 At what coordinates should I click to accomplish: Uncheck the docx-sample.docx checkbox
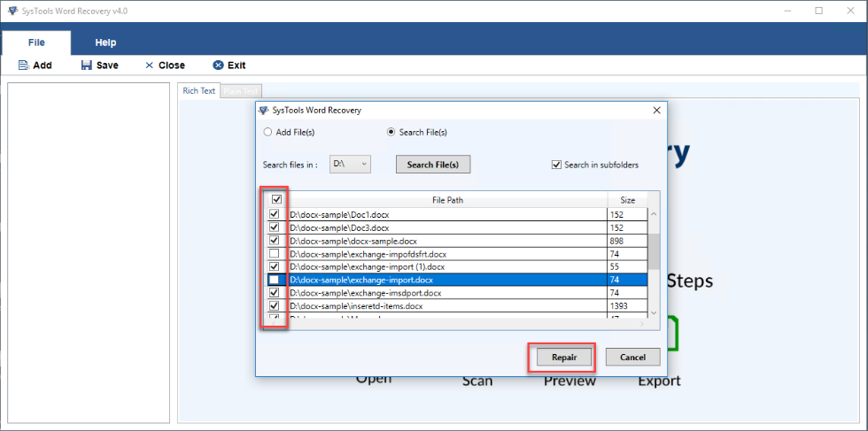coord(274,241)
